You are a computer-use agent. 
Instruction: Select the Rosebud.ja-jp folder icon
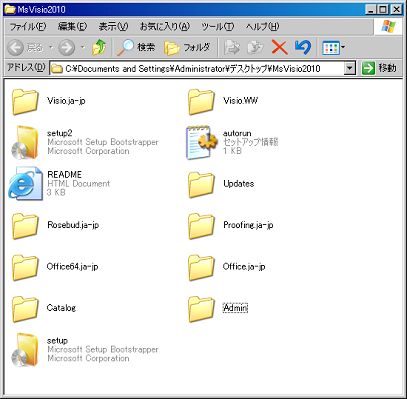click(x=25, y=226)
